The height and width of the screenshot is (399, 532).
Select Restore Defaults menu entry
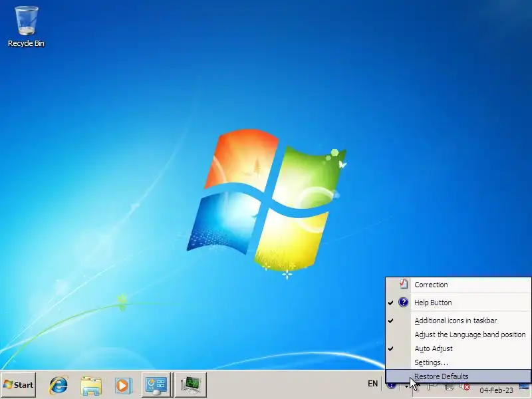(458, 376)
